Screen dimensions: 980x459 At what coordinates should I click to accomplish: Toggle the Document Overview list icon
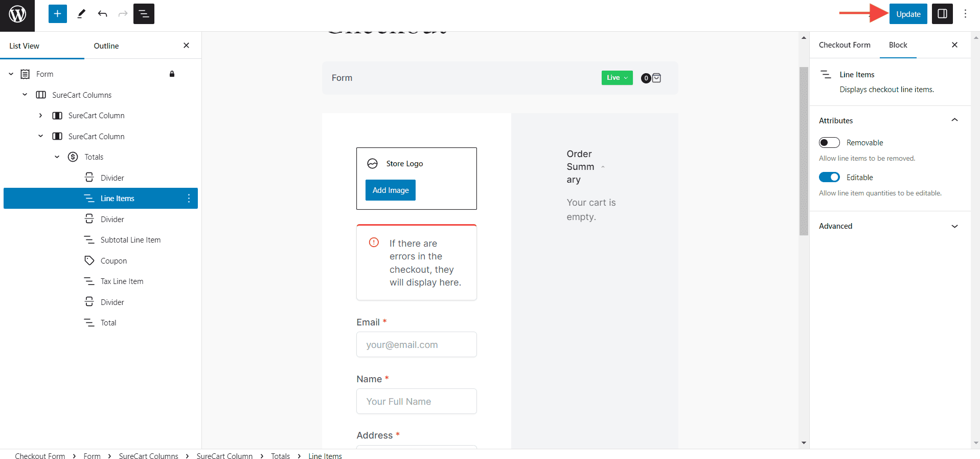(144, 14)
